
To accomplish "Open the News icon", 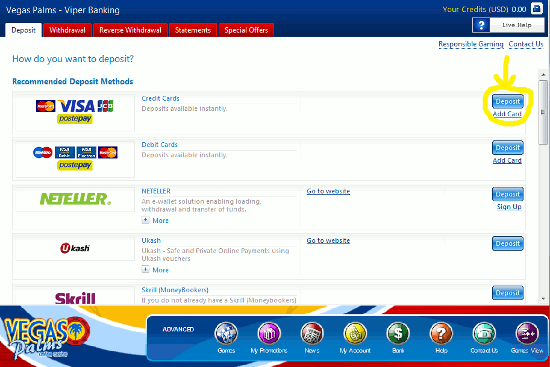I will pyautogui.click(x=312, y=333).
